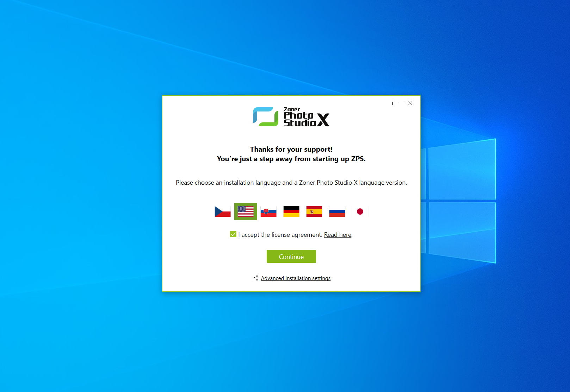Close the Zoner installer dialog

(x=410, y=103)
